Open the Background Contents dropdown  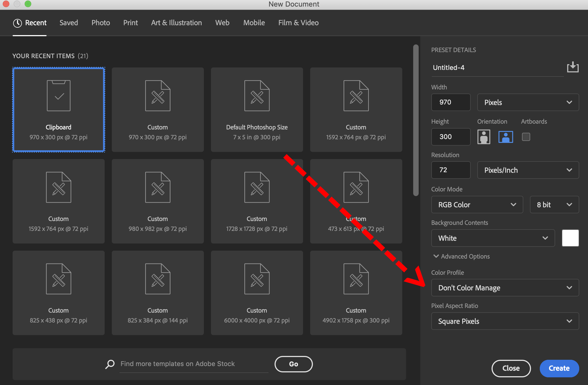490,238
